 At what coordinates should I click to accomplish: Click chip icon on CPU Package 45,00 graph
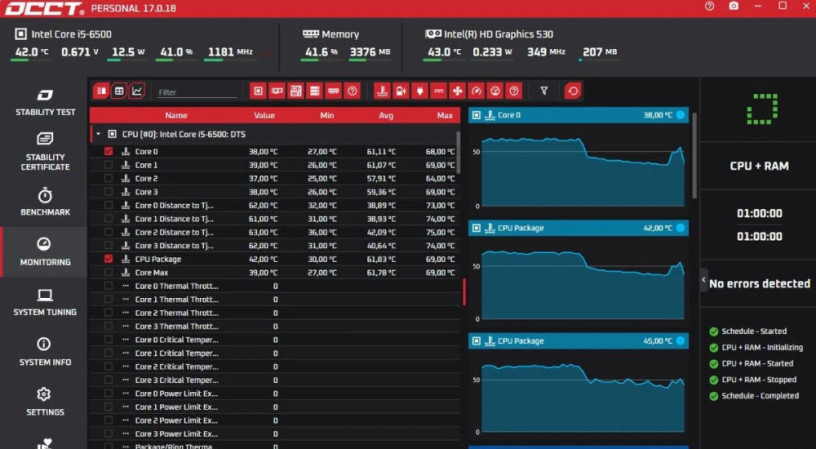(476, 341)
